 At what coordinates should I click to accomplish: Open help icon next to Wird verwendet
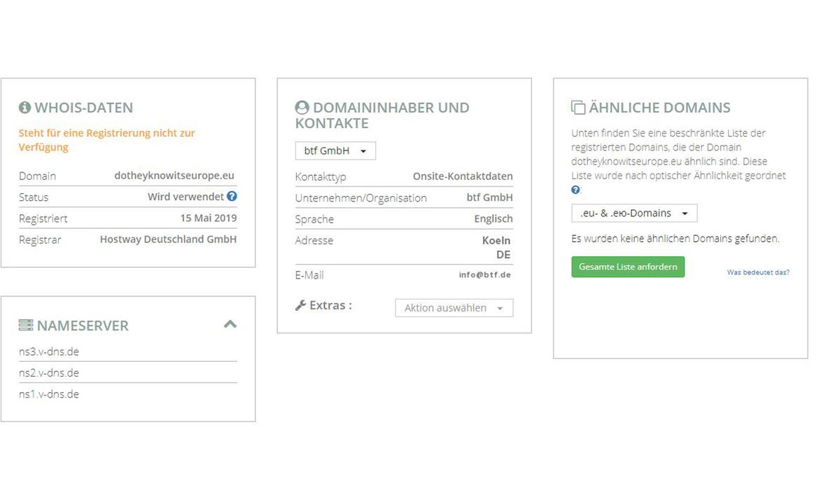[232, 197]
